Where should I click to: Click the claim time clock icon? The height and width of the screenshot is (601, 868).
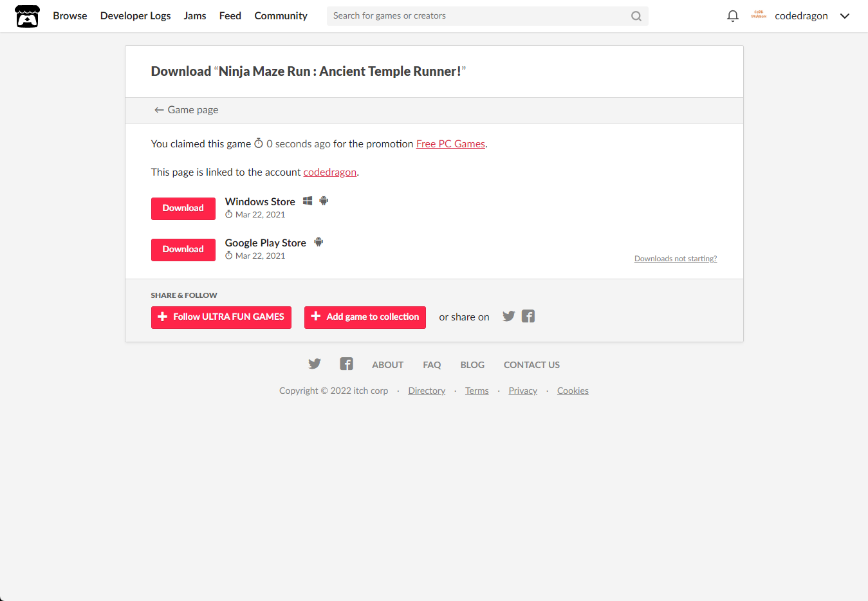coord(259,143)
